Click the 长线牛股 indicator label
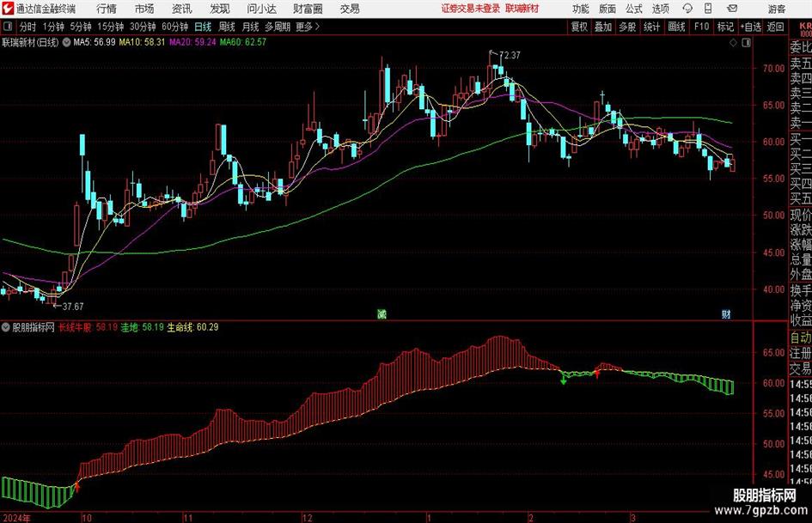This screenshot has height=523, width=812. click(x=75, y=327)
